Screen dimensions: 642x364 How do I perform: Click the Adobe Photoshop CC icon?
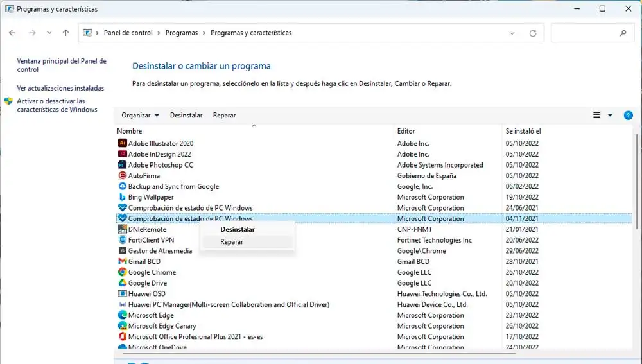pos(122,164)
